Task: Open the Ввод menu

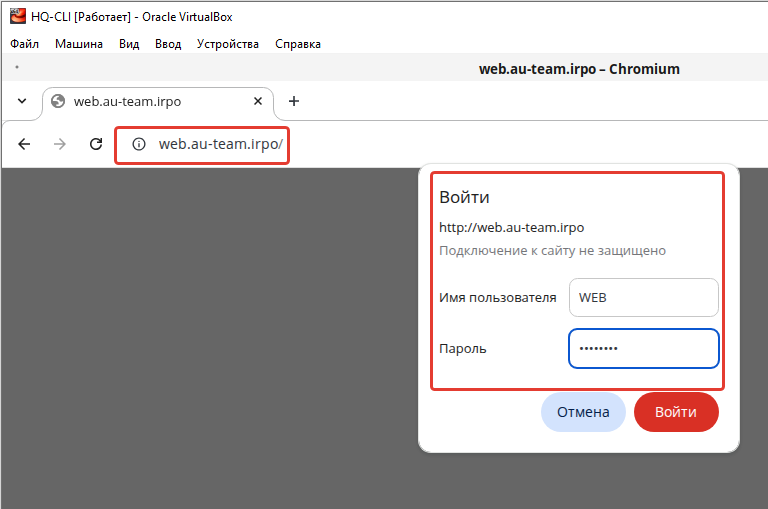Action: click(168, 44)
